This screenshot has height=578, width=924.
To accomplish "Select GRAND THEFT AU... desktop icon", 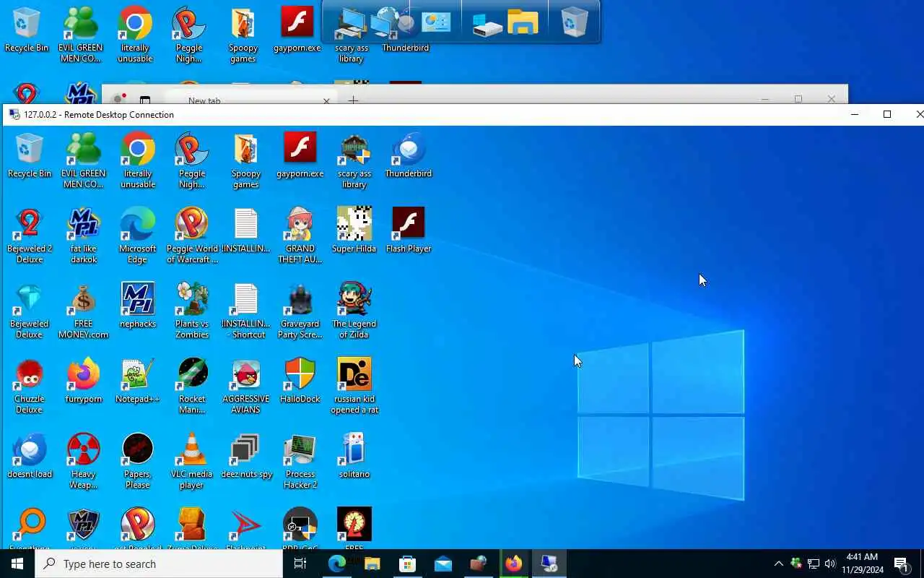I will coord(300,236).
